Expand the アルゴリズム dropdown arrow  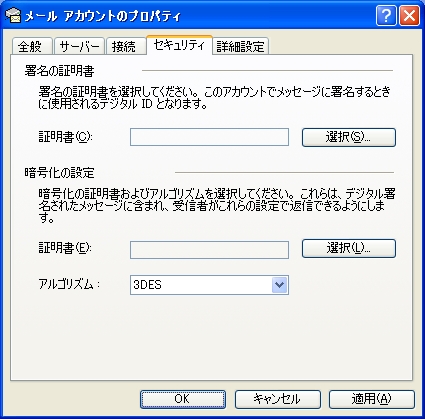coord(279,285)
